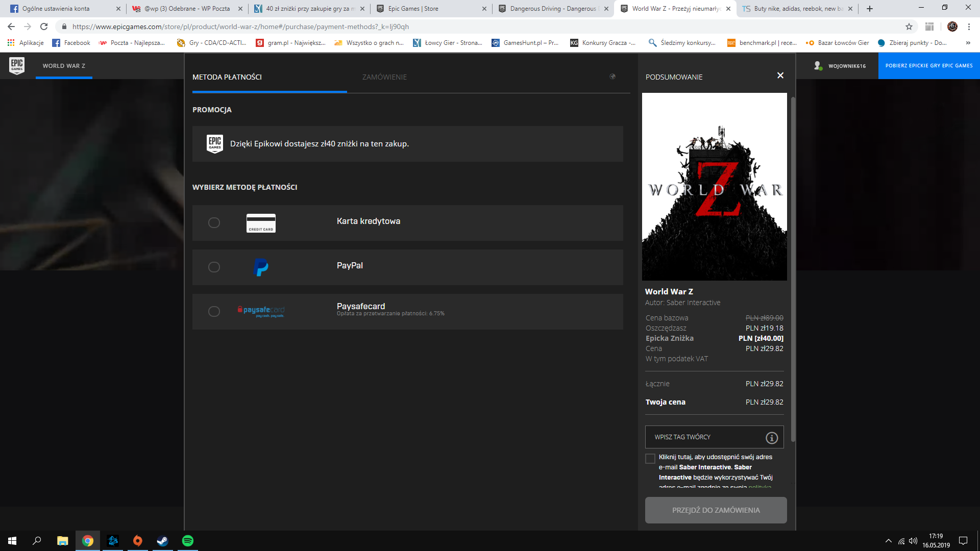The width and height of the screenshot is (980, 551).
Task: Switch to WP Poczta browser tab
Action: [187, 9]
